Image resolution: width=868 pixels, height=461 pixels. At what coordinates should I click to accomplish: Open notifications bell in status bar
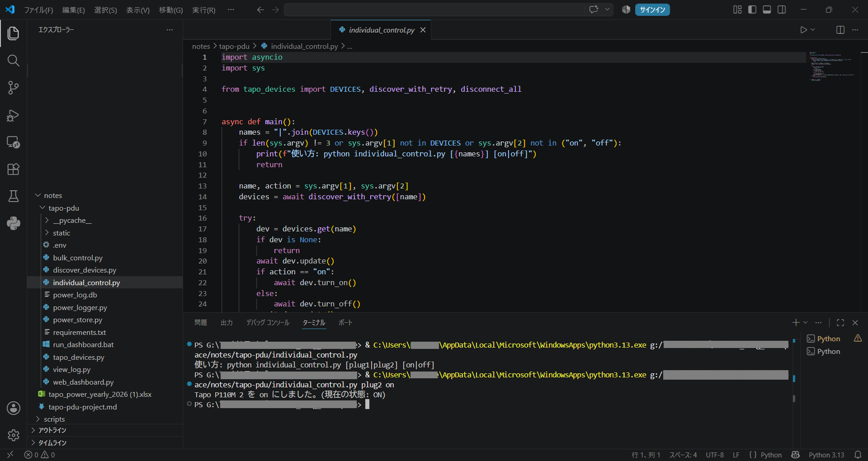[x=858, y=455]
